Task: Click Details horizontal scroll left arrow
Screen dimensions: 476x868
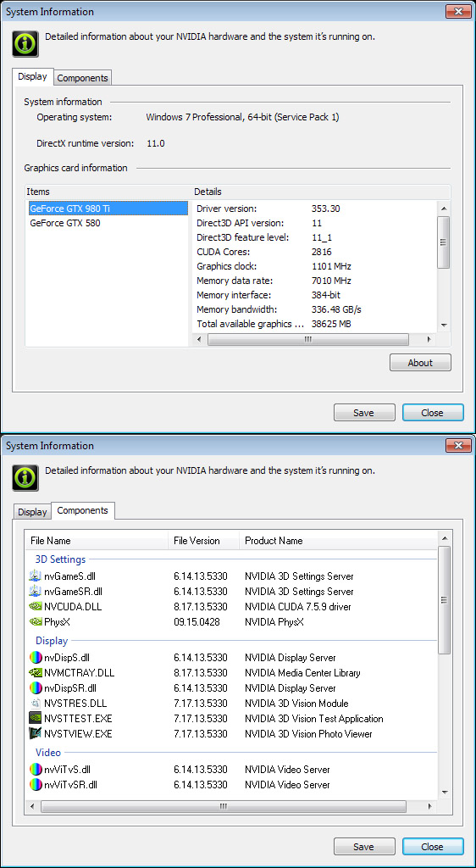Action: click(199, 339)
